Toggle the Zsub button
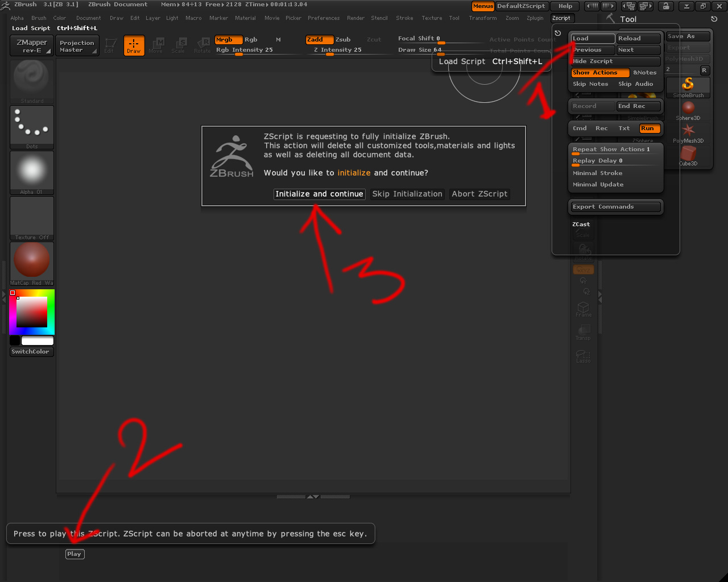The height and width of the screenshot is (582, 728). pos(343,40)
